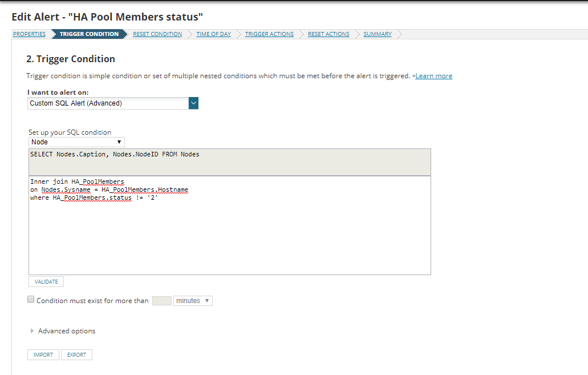Switch to the Time of Day step
Image resolution: width=588 pixels, height=375 pixels.
[213, 34]
